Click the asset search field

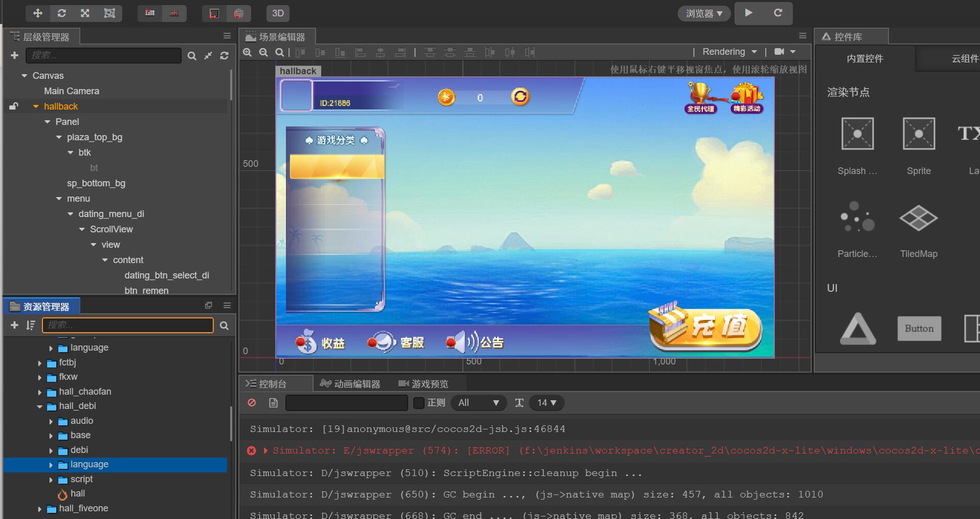click(x=128, y=325)
